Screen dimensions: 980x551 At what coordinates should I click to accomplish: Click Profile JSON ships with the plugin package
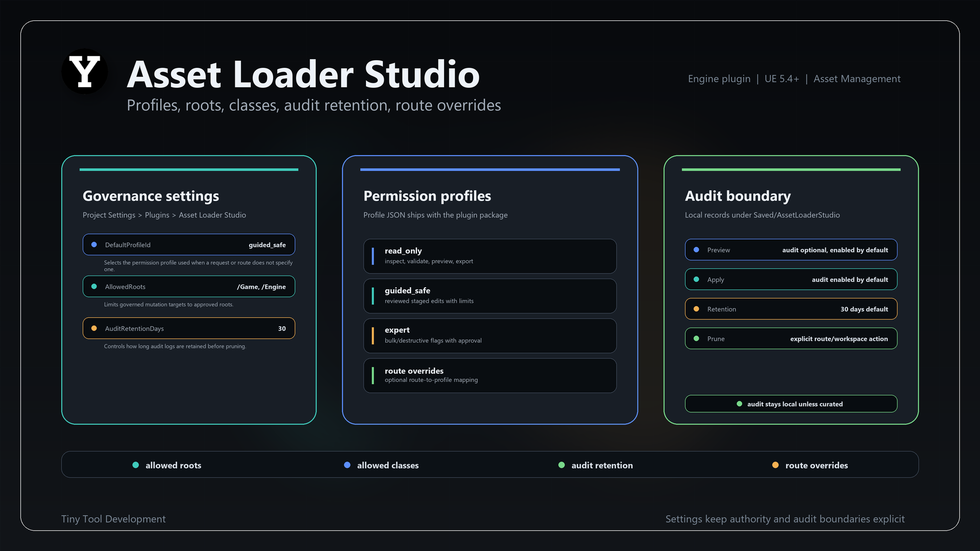coord(435,215)
